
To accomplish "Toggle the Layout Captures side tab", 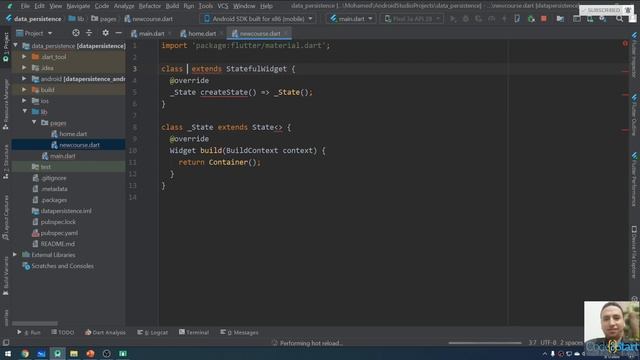I will pyautogui.click(x=6, y=218).
